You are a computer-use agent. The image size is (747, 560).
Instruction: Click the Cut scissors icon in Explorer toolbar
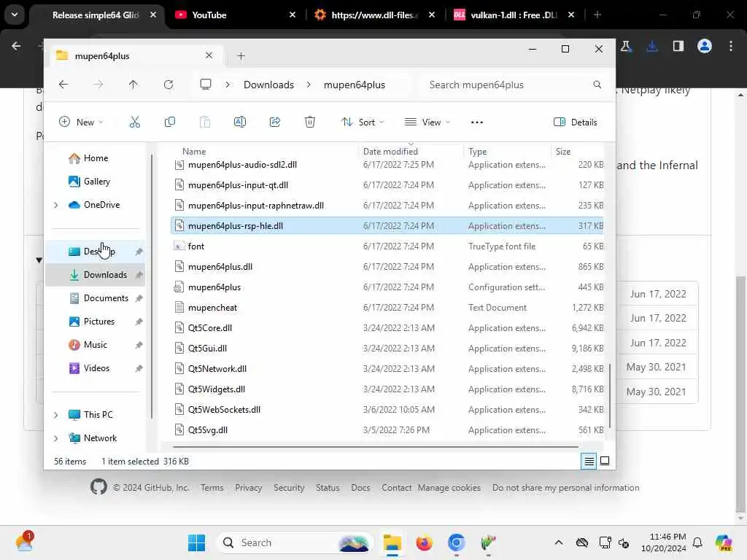[x=135, y=122]
